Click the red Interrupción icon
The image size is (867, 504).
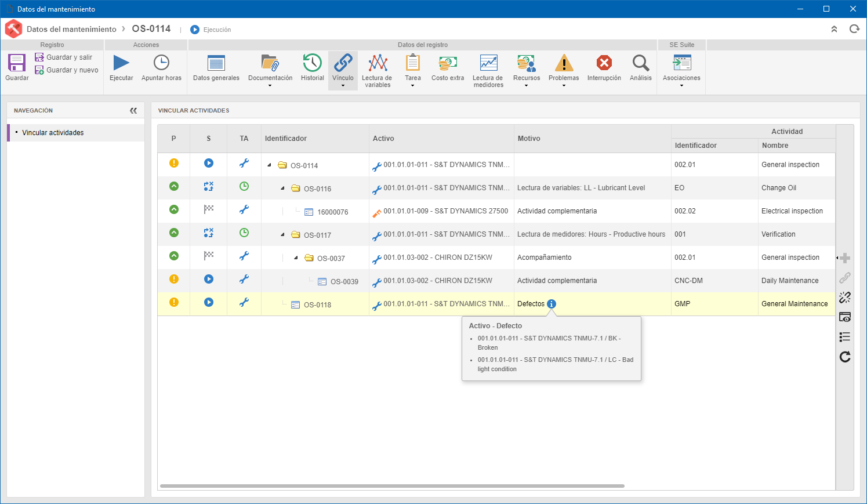coord(604,63)
